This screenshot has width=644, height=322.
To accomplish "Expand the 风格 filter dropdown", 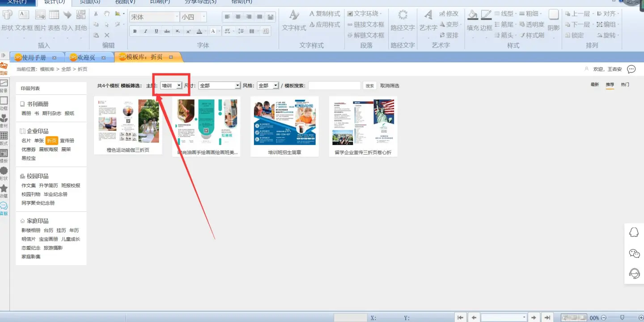I will click(x=268, y=86).
